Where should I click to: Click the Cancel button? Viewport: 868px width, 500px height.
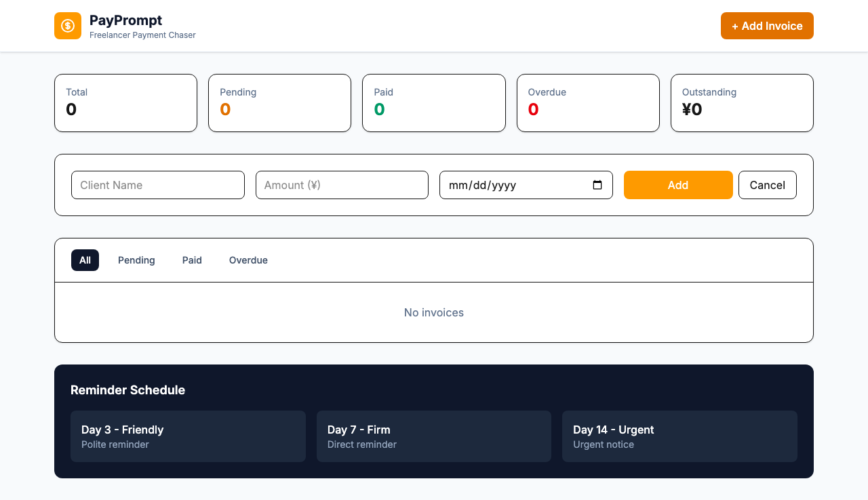tap(767, 184)
